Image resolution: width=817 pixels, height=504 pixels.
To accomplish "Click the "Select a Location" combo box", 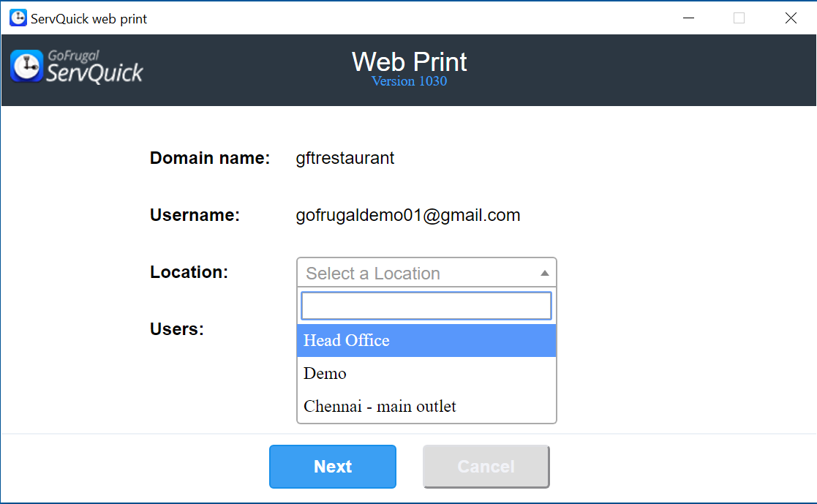I will (417, 273).
